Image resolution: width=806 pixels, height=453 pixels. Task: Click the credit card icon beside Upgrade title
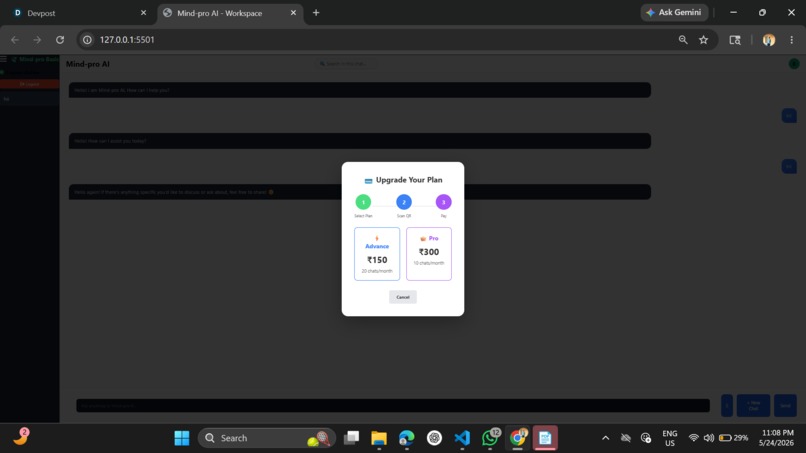(368, 180)
